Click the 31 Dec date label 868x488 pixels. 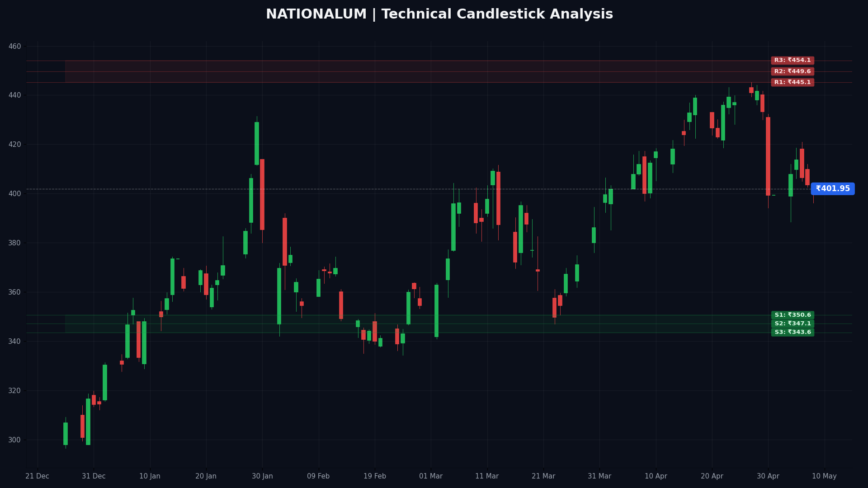pos(94,476)
